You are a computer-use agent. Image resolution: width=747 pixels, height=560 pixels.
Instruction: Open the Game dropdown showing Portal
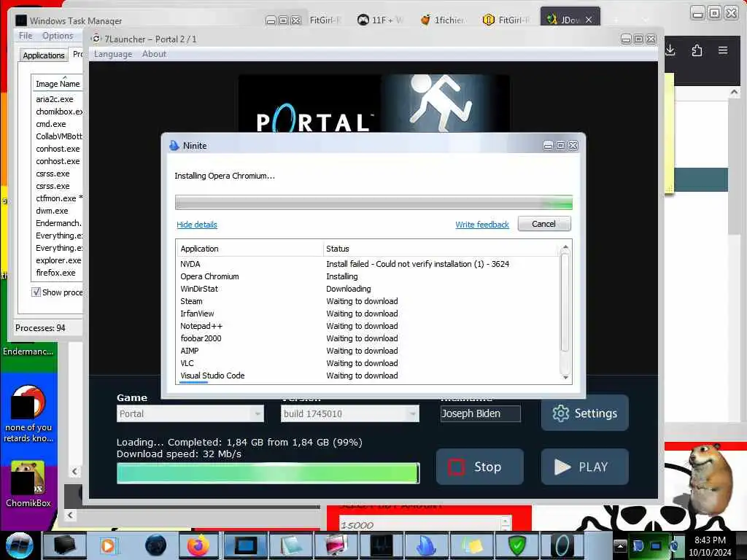point(190,414)
